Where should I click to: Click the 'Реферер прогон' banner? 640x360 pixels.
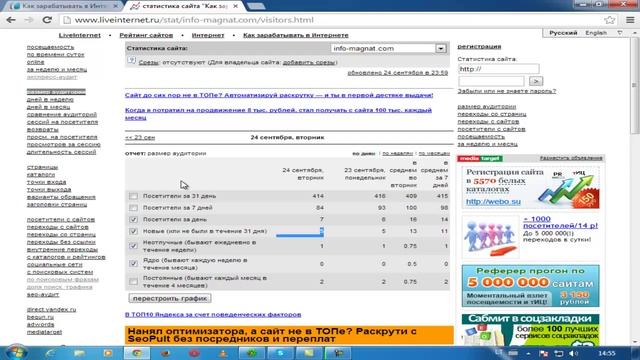click(x=531, y=286)
